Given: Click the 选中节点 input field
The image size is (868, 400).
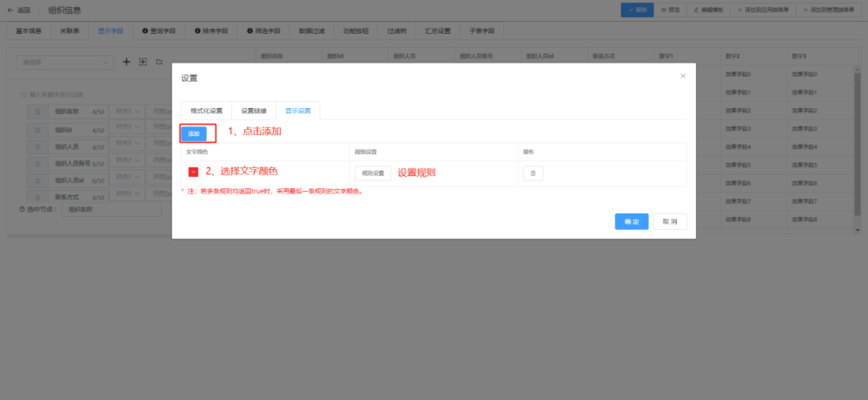Looking at the screenshot, I should [112, 210].
